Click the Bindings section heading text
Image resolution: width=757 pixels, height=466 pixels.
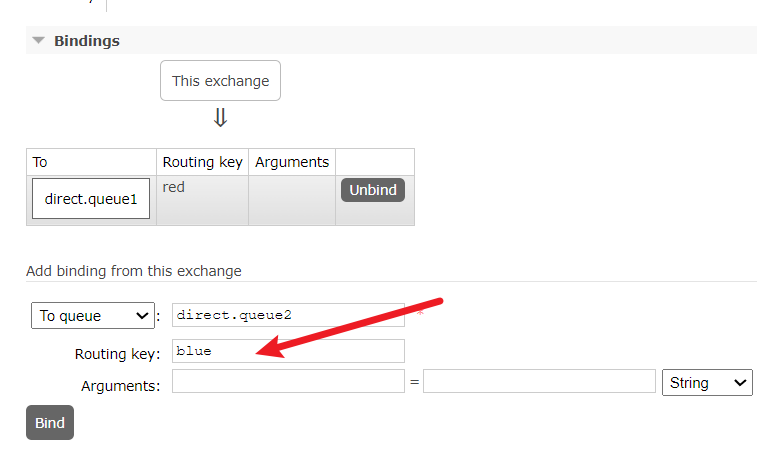coord(86,41)
